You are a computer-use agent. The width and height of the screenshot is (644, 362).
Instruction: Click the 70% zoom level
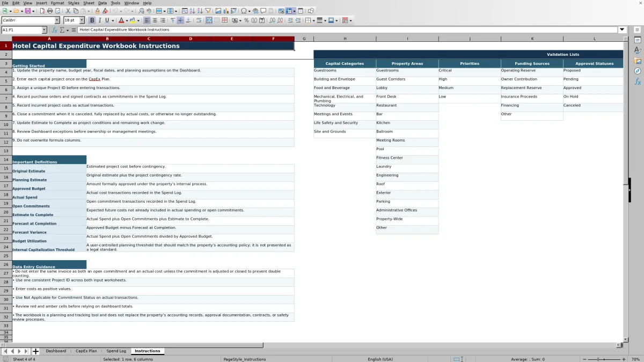pos(635,359)
